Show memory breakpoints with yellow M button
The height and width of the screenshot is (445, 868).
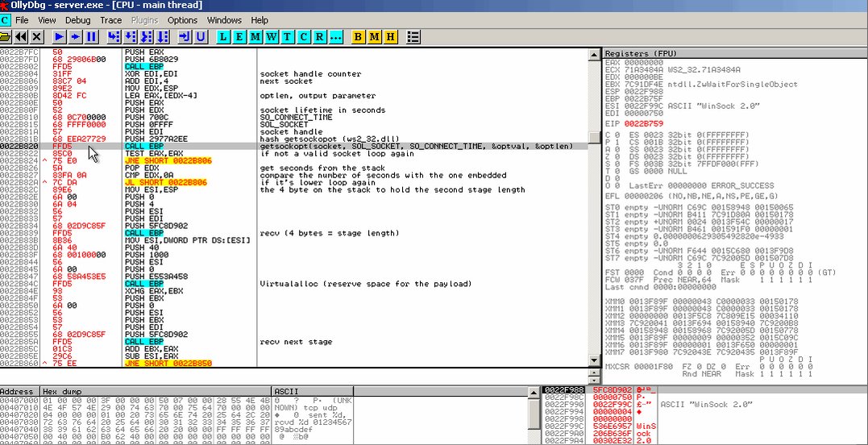click(x=375, y=37)
